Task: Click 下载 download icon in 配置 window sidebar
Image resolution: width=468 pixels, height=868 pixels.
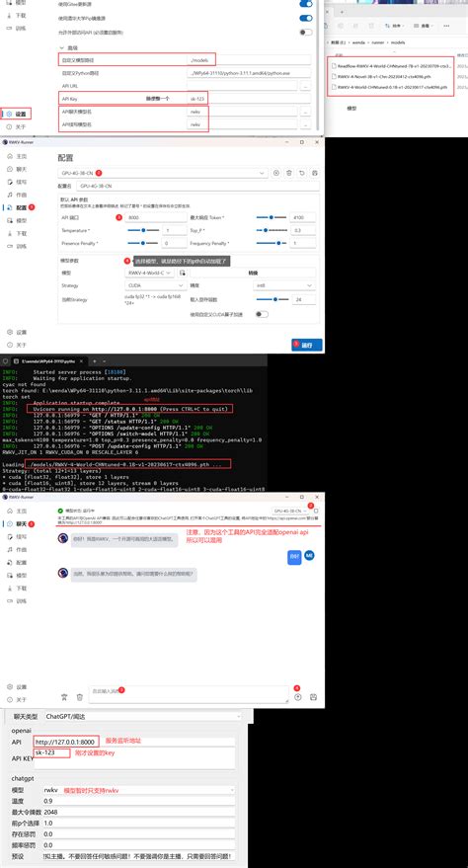Action: [10, 233]
